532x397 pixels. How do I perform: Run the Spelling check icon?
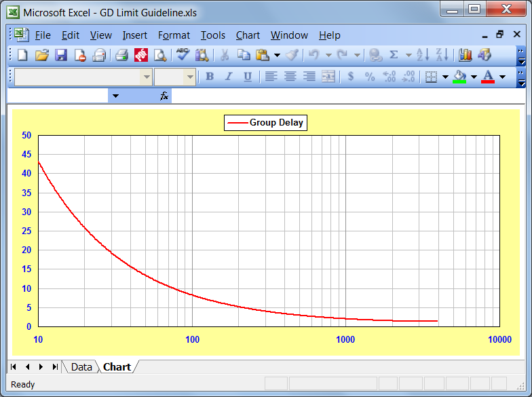point(183,54)
